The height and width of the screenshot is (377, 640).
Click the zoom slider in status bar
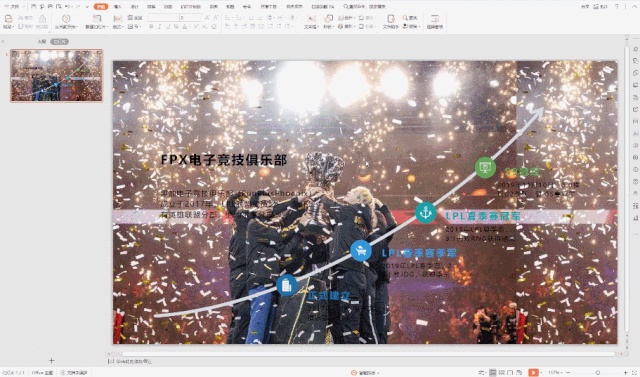pyautogui.click(x=598, y=373)
